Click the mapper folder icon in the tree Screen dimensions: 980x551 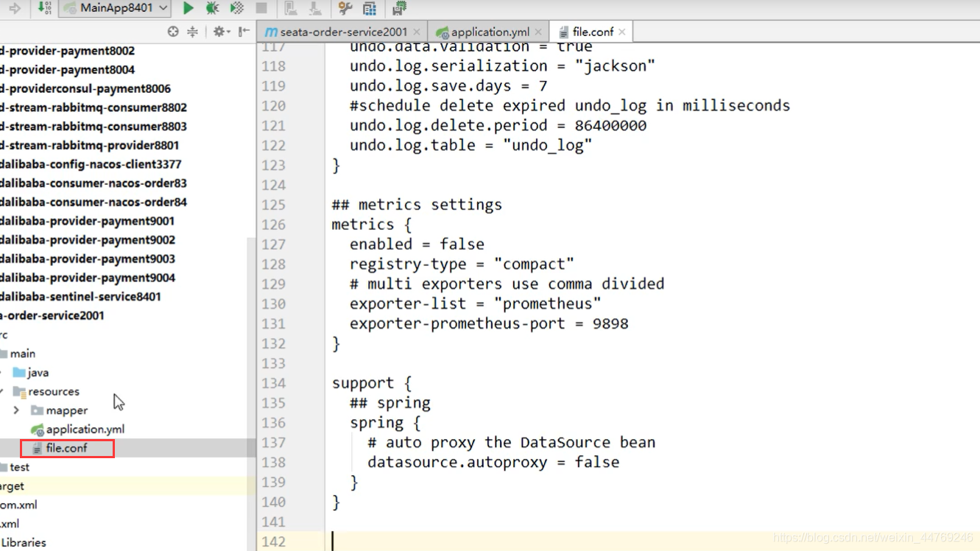[x=37, y=410]
